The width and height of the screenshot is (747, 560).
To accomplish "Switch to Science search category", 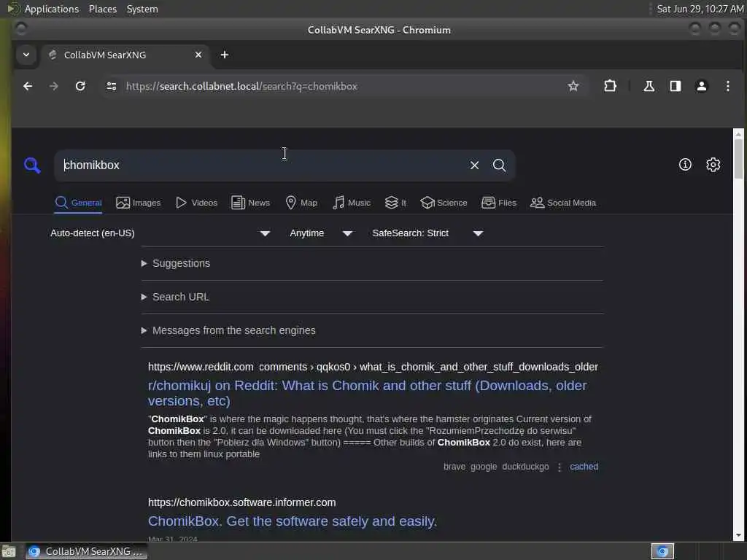I will (444, 203).
